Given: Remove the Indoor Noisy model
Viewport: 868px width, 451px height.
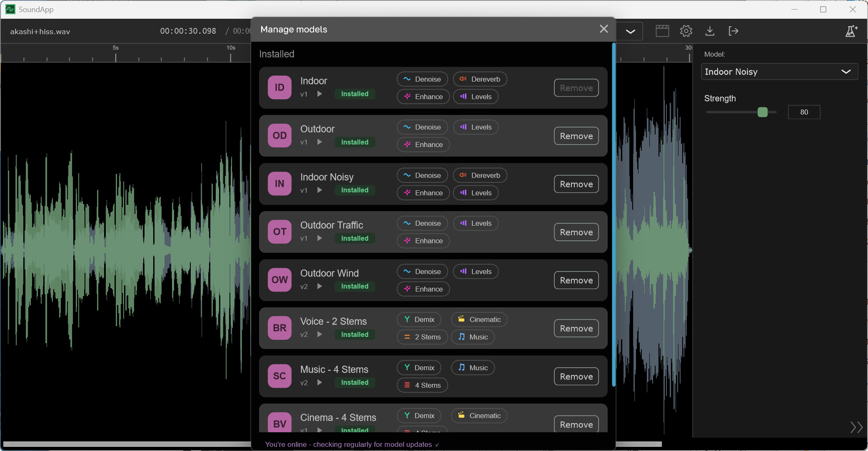Looking at the screenshot, I should point(576,184).
